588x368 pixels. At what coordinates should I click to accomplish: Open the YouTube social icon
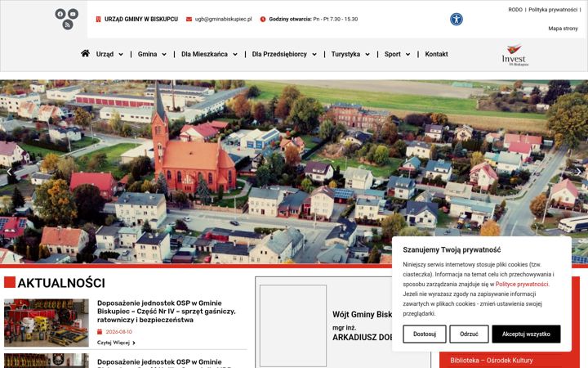click(x=73, y=14)
